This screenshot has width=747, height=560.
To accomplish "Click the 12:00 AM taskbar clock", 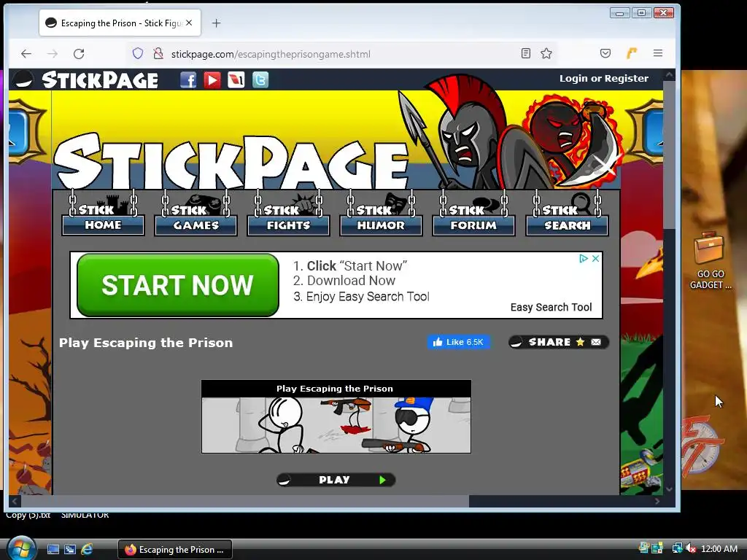I will 719,548.
